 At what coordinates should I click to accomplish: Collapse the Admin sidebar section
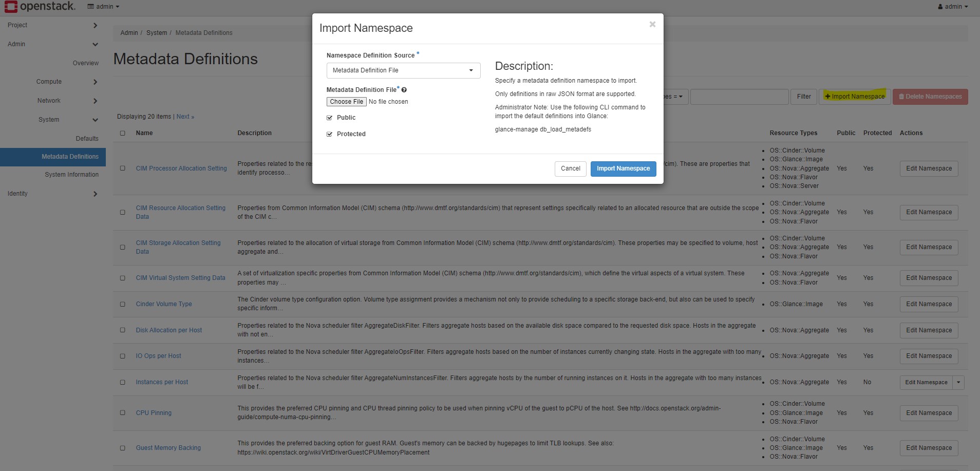(53, 44)
